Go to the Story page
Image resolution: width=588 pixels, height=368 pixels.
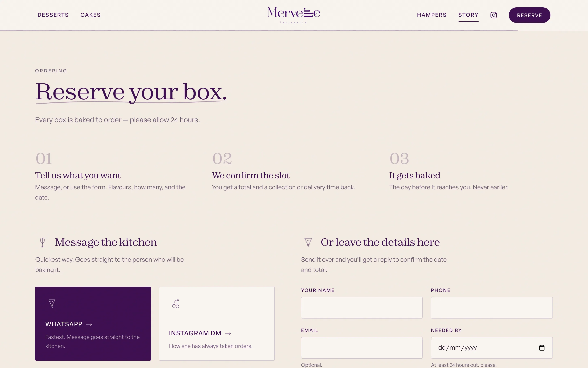pos(468,15)
